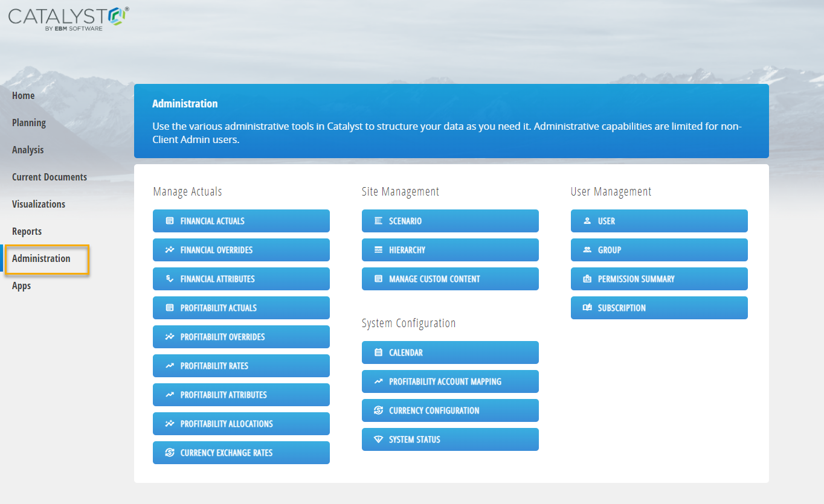The image size is (824, 504).
Task: Go to Planning in the sidebar
Action: click(x=29, y=123)
